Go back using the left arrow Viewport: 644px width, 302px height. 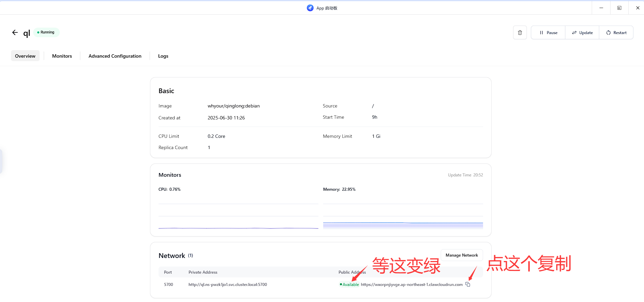click(x=15, y=32)
